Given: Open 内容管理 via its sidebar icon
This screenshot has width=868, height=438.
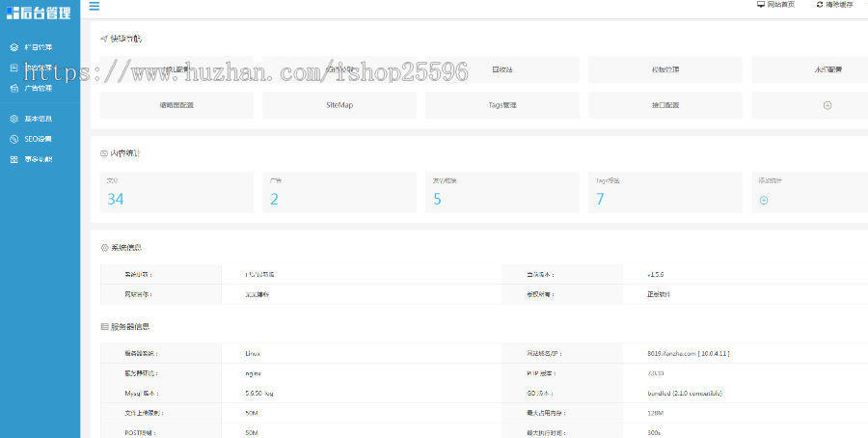Looking at the screenshot, I should click(14, 68).
